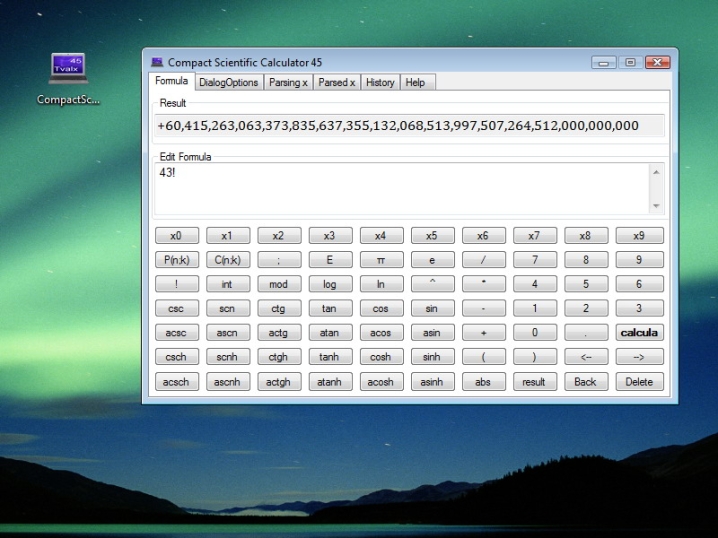This screenshot has height=538, width=718.
Task: Open the CompactSc... desktop shortcut icon
Action: click(69, 70)
